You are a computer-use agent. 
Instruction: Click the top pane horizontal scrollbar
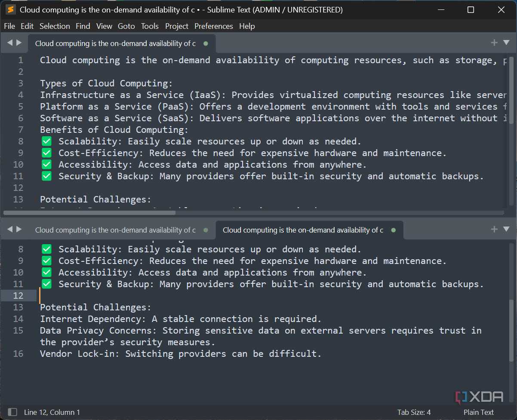(89, 212)
